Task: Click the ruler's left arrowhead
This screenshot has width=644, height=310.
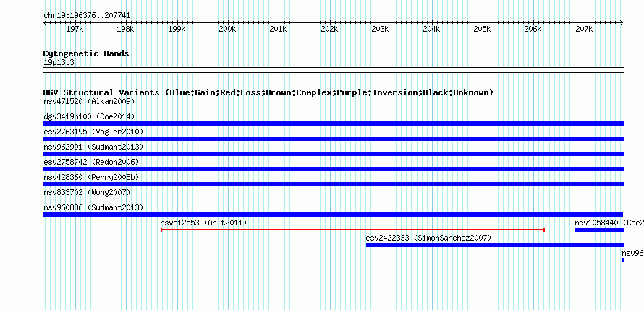Action: [45, 23]
